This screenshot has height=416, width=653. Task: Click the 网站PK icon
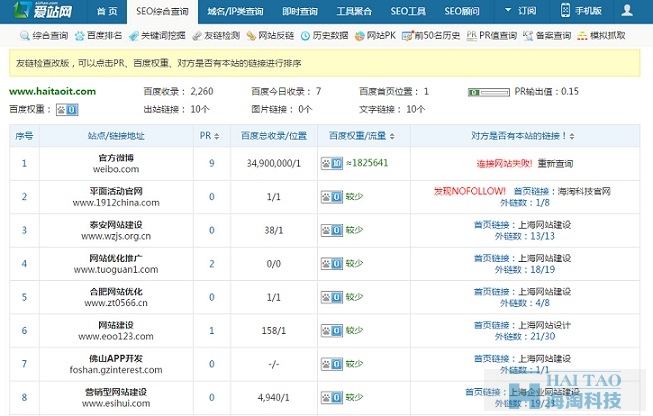point(359,36)
